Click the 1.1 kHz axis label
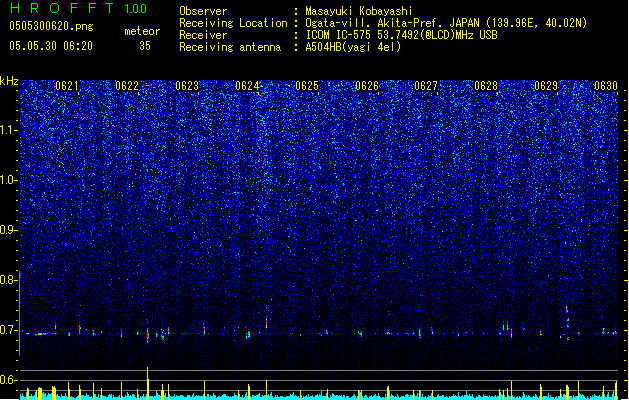Image resolution: width=629 pixels, height=400 pixels. (x=9, y=130)
